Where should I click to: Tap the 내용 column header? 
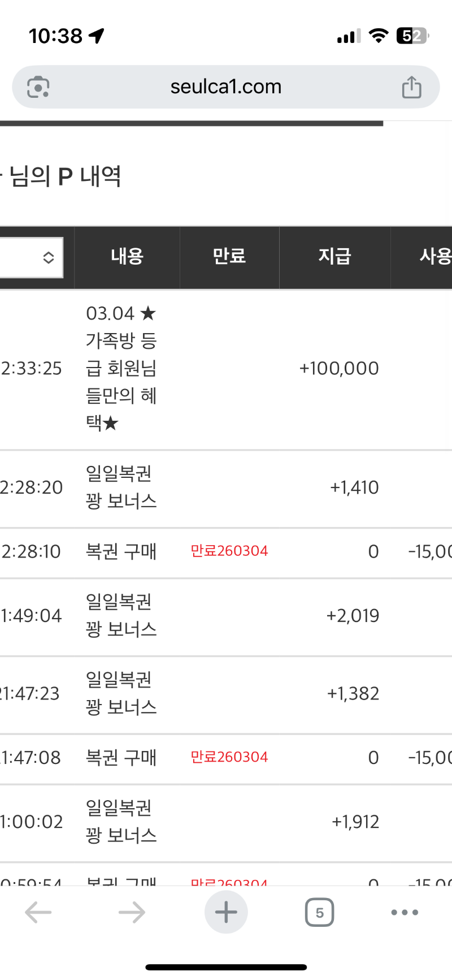127,257
